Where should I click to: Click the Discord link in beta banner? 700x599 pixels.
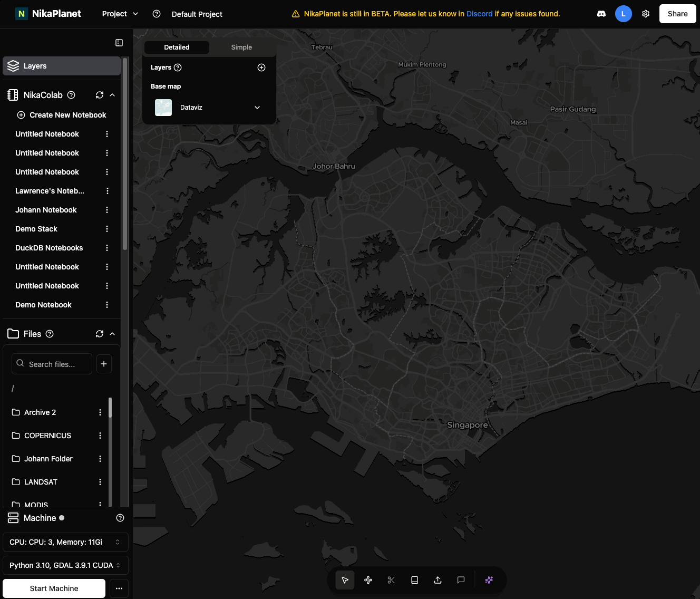(x=479, y=14)
